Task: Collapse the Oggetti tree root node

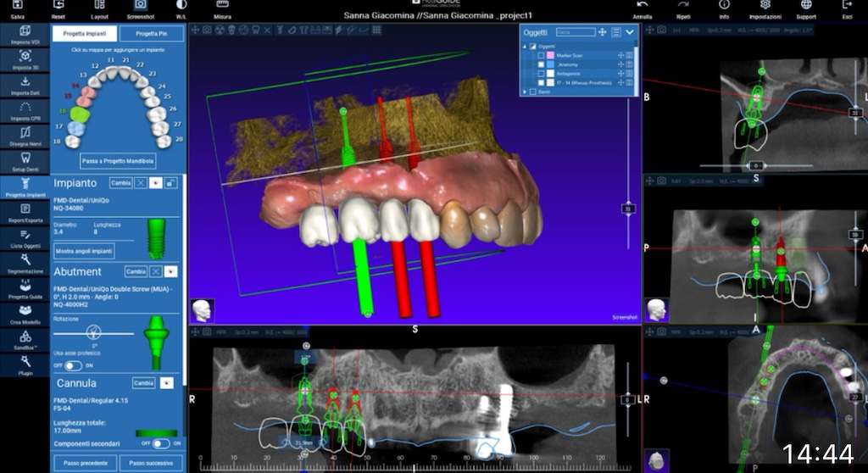Action: click(x=525, y=46)
